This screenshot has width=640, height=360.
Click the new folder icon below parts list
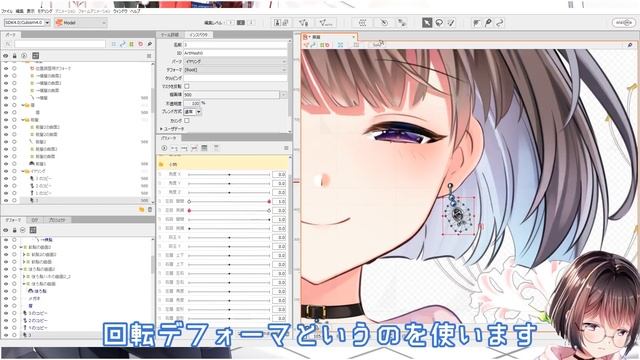(x=142, y=209)
